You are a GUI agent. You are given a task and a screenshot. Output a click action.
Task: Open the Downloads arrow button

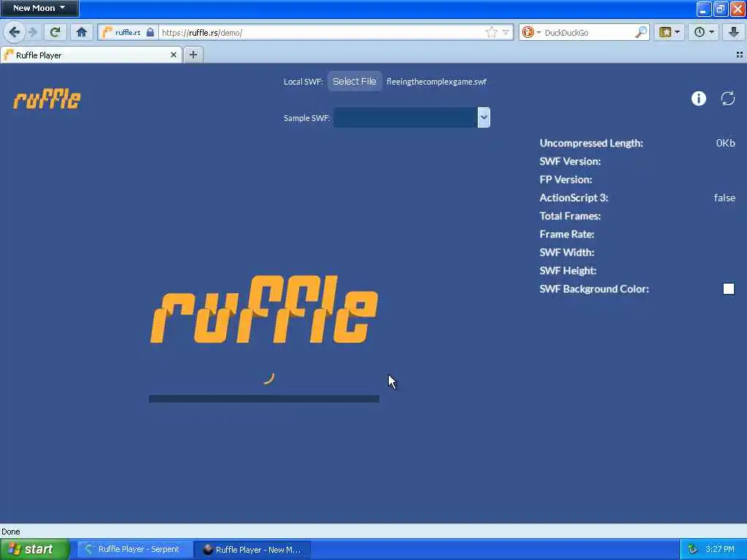point(734,32)
